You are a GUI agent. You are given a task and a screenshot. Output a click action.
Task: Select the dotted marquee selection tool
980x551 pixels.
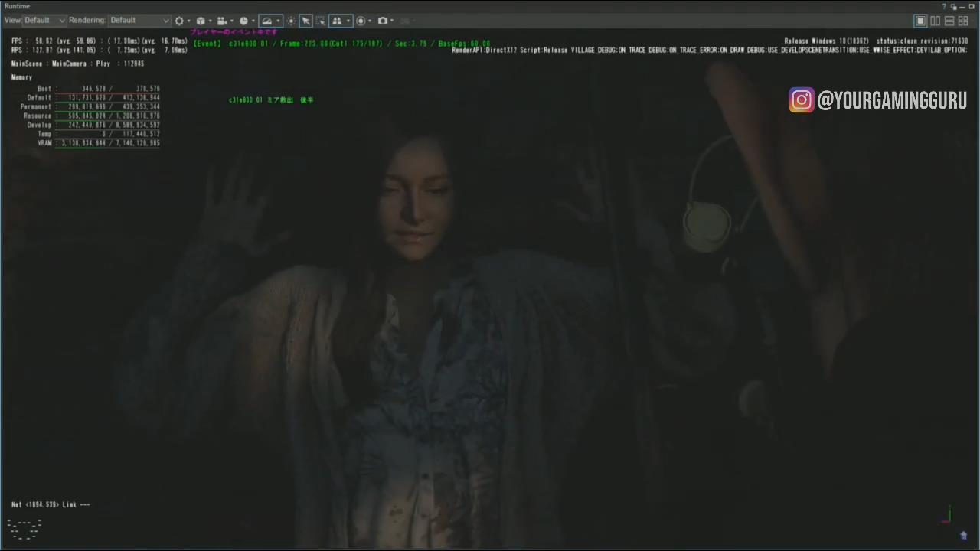coord(320,21)
